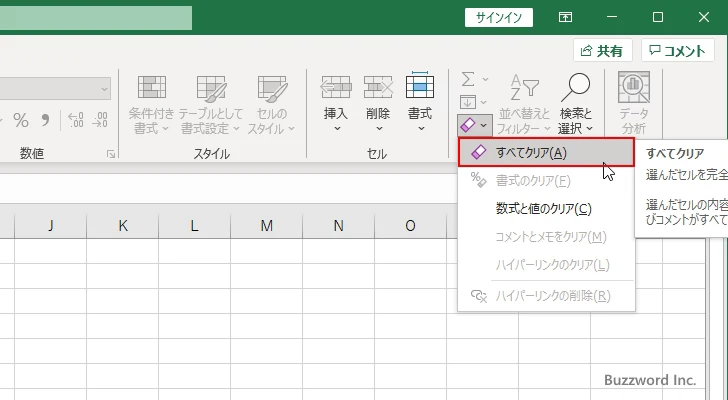Click the title bar search box
The image size is (728, 400).
point(96,18)
